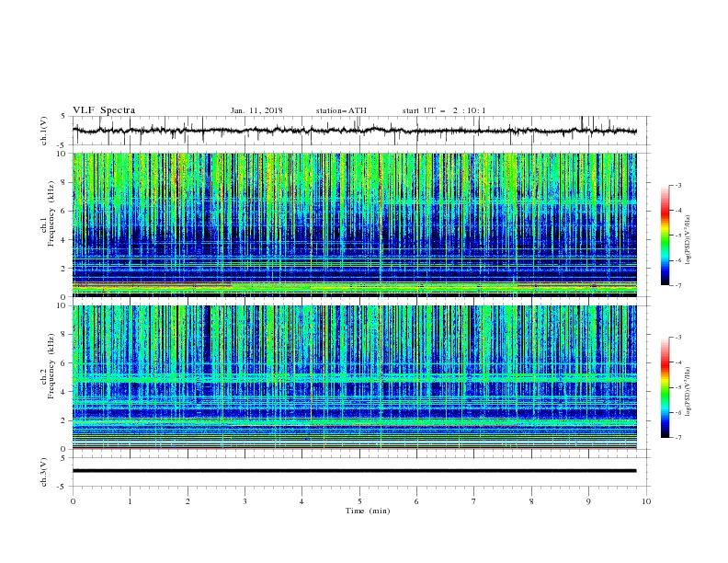
Task: Click the "5" tick on ch.1(V) axis
Action: [x=64, y=116]
